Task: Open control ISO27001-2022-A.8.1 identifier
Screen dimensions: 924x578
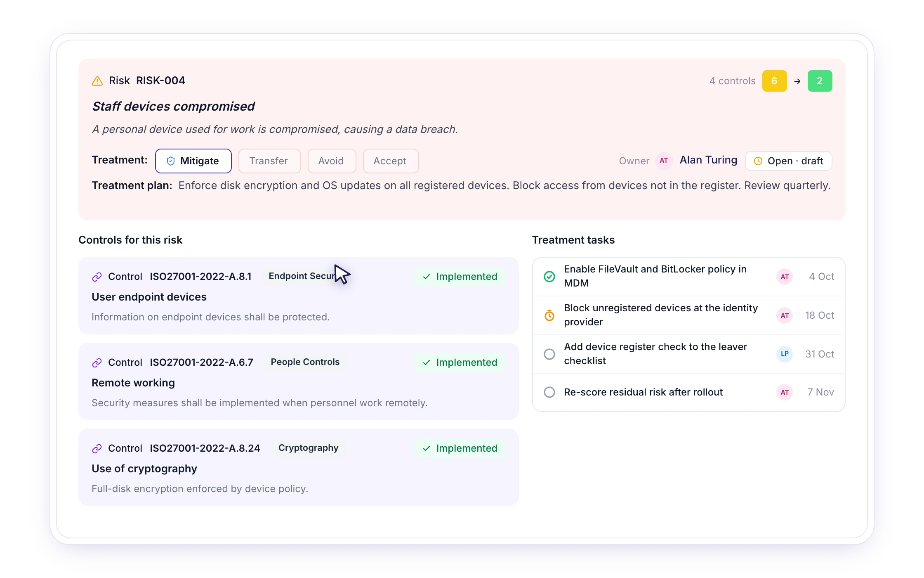Action: point(200,277)
